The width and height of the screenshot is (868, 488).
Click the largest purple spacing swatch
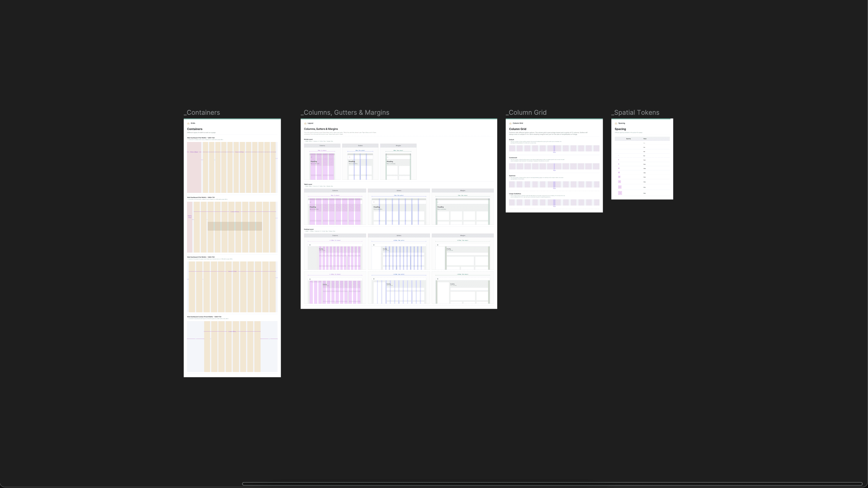tap(620, 193)
